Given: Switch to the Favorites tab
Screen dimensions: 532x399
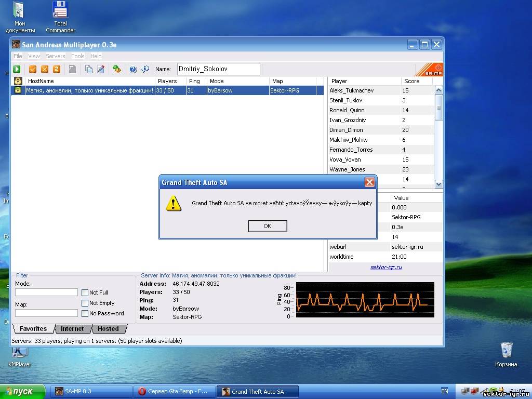Looking at the screenshot, I should [x=33, y=329].
